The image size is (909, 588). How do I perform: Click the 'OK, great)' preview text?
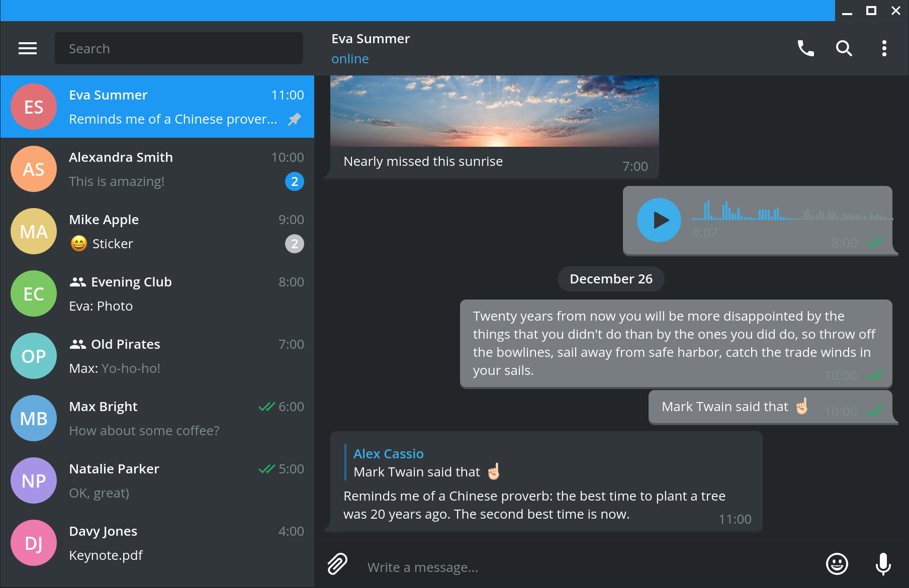(x=99, y=493)
